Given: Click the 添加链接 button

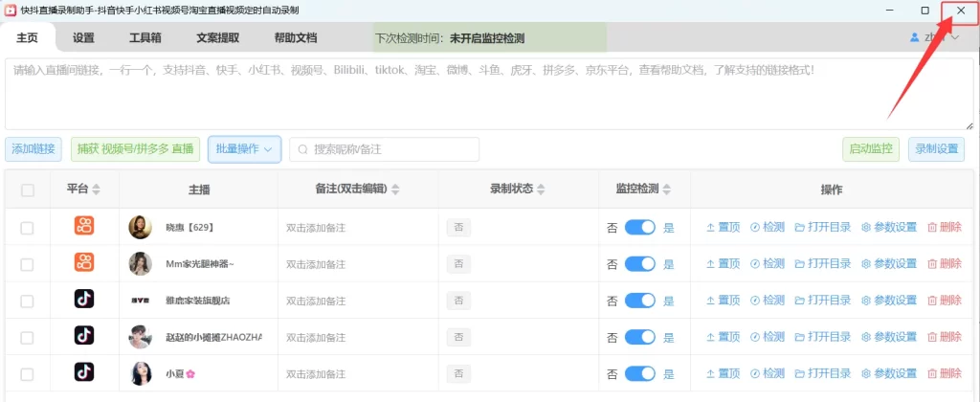Looking at the screenshot, I should pos(33,149).
